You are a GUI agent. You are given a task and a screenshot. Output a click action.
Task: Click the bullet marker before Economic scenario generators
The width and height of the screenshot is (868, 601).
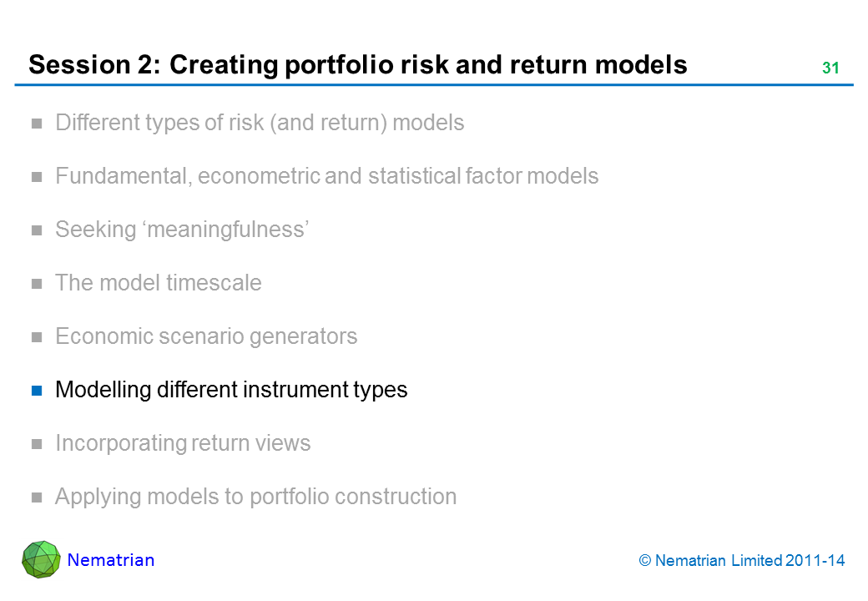click(x=37, y=338)
